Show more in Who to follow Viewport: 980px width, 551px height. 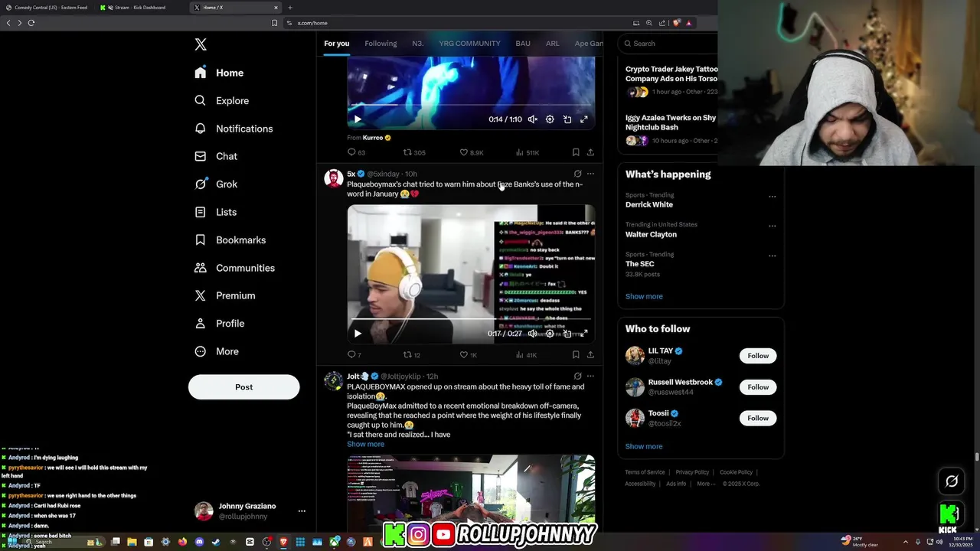[644, 446]
